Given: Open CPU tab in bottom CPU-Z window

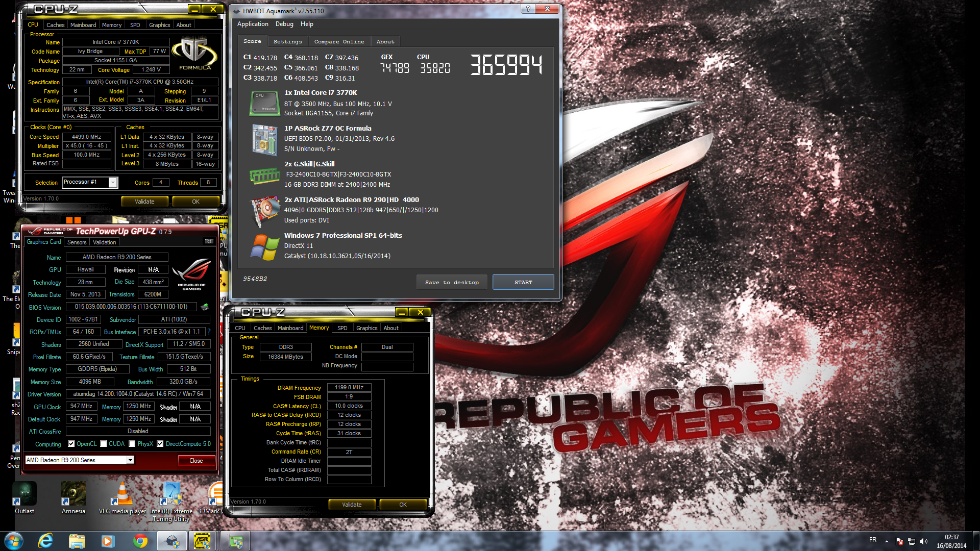Looking at the screenshot, I should [x=240, y=328].
